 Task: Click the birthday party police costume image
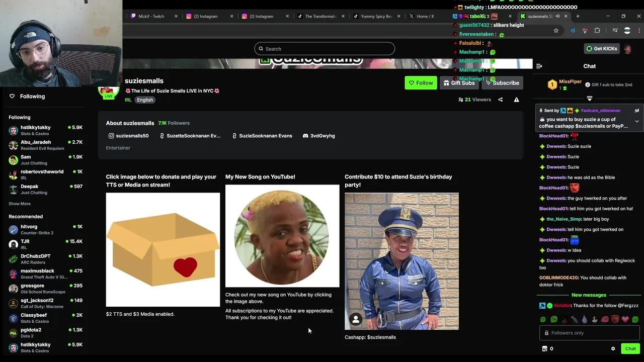(x=401, y=261)
